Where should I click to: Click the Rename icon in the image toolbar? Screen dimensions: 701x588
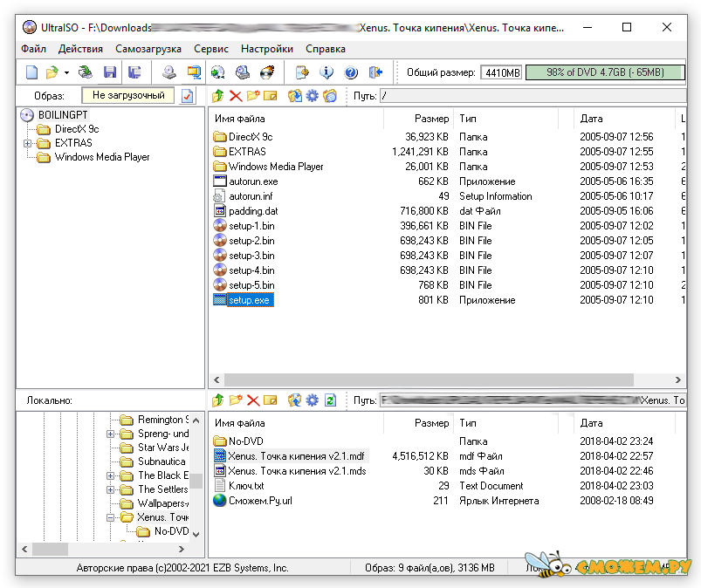(271, 96)
